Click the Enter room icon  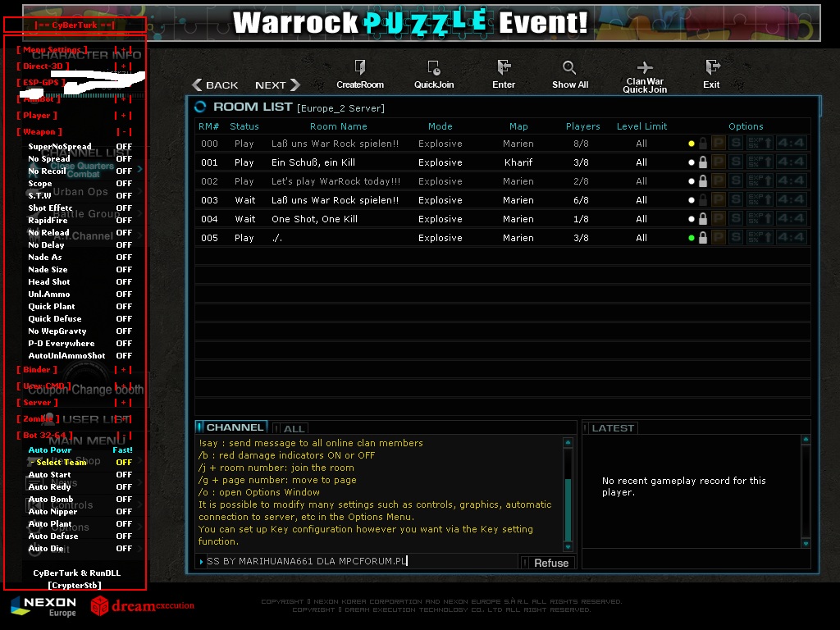pos(504,67)
